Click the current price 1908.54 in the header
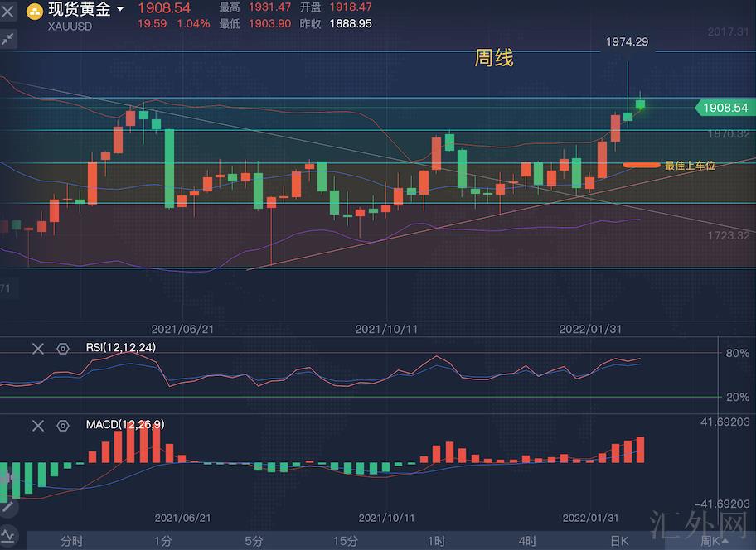The height and width of the screenshot is (550, 756). (x=164, y=8)
